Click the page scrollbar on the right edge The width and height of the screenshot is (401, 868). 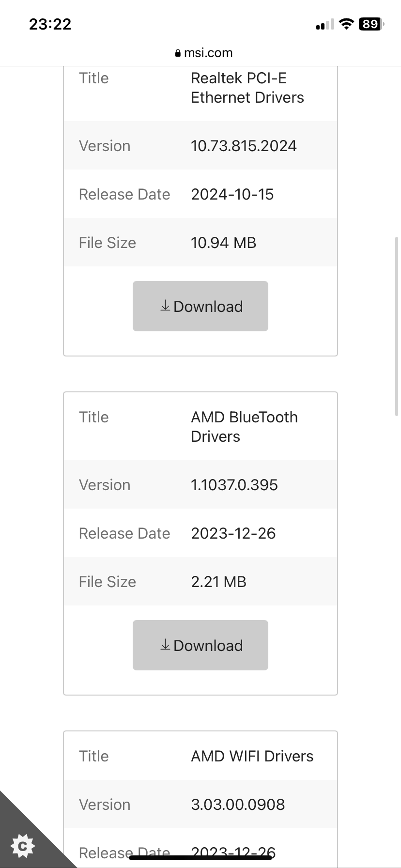[397, 326]
